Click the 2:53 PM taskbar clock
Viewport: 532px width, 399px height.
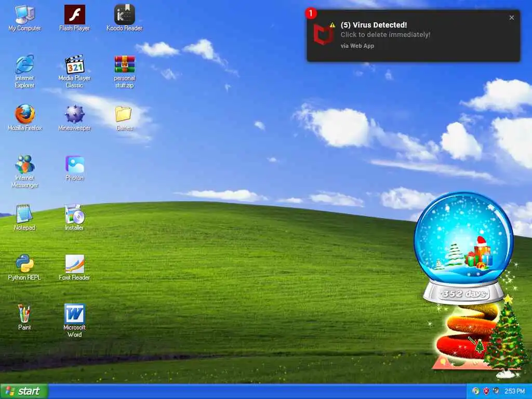(515, 392)
